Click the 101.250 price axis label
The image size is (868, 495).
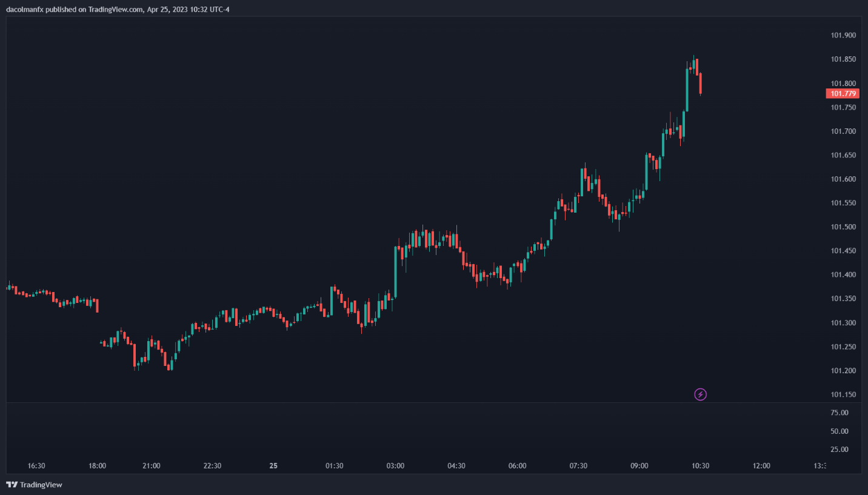click(843, 347)
